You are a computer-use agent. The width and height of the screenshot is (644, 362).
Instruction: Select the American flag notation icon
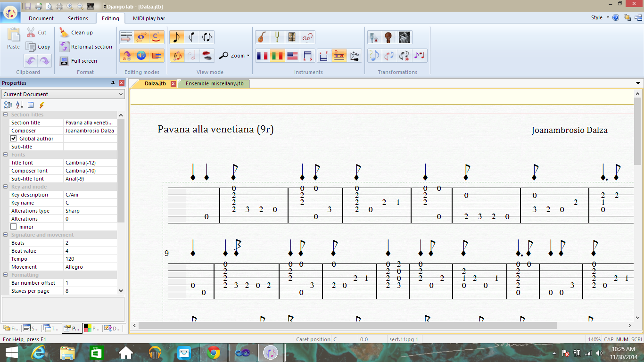pyautogui.click(x=292, y=56)
